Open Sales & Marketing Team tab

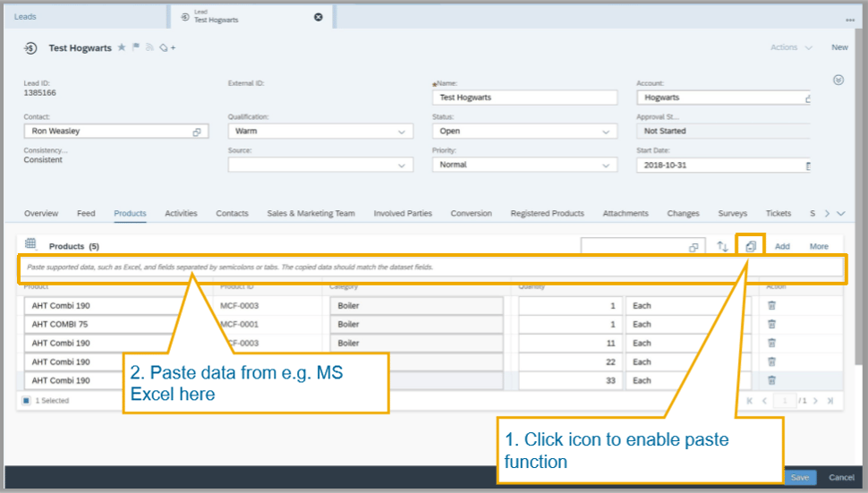(x=311, y=213)
